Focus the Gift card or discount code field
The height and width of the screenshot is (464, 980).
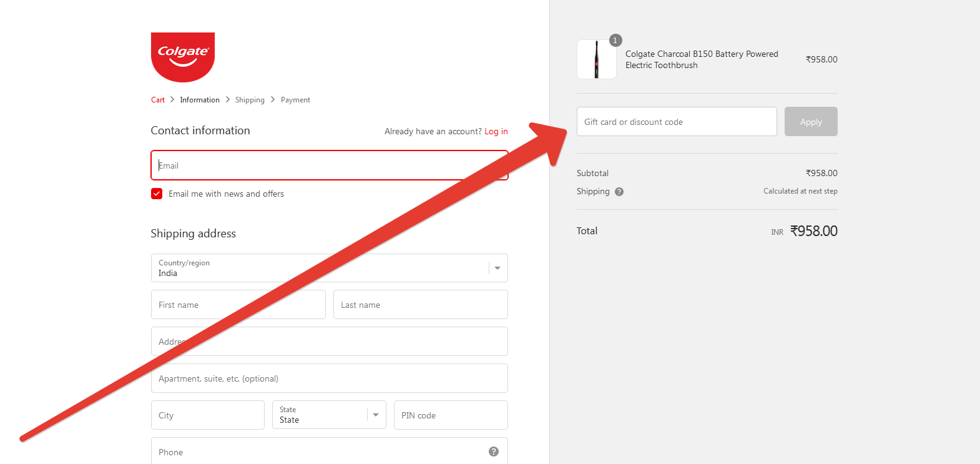pyautogui.click(x=677, y=122)
